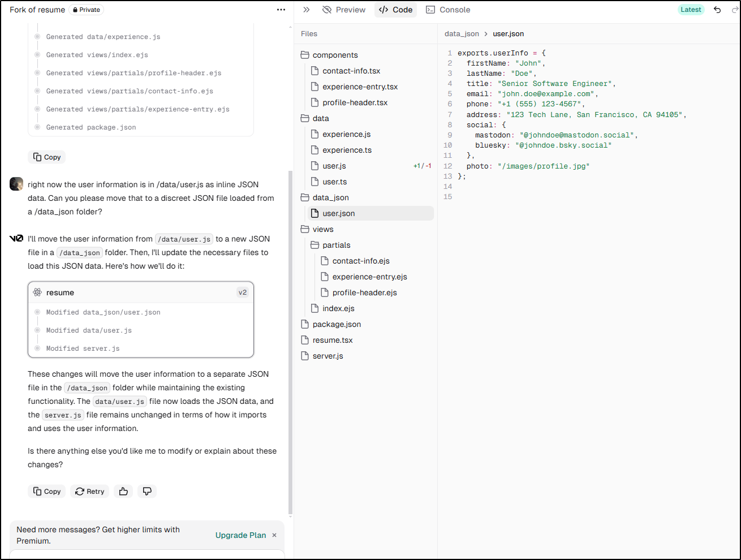Click the v0 logo beside the reply
The height and width of the screenshot is (560, 741).
16,239
